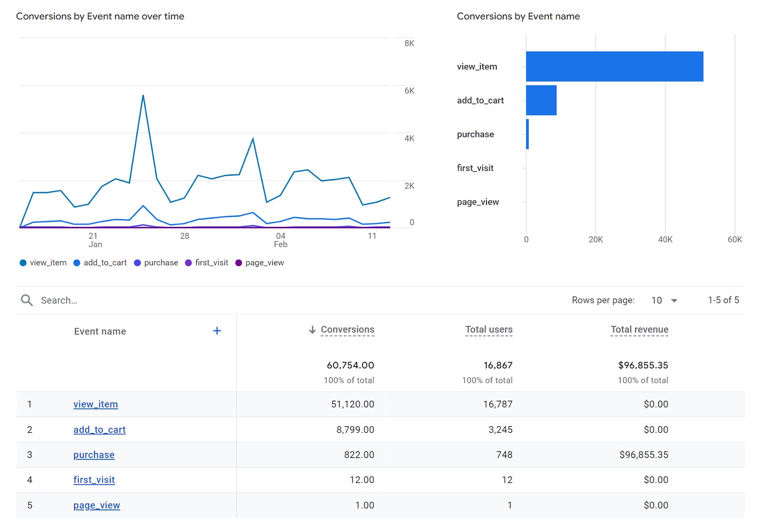The image size is (764, 532).
Task: Focus the Search input field
Action: pos(191,300)
